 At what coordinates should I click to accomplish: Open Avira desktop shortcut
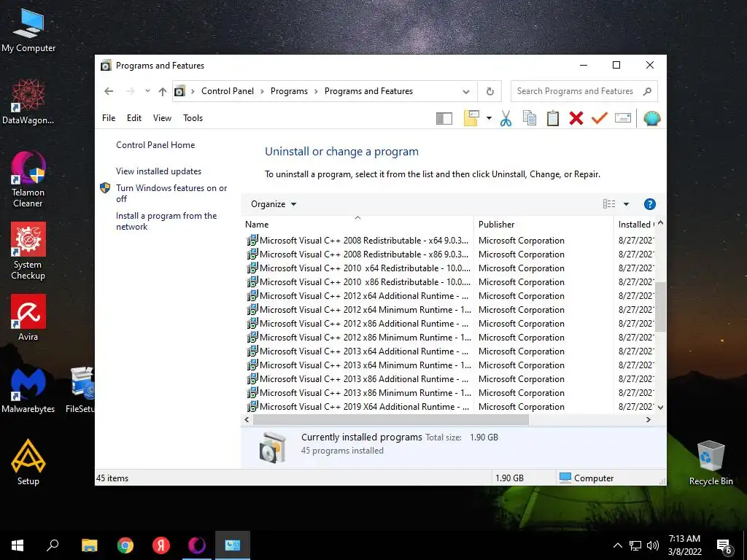pyautogui.click(x=28, y=318)
